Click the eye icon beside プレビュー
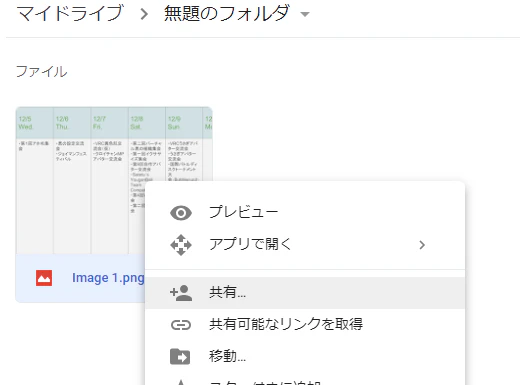The height and width of the screenshot is (385, 520). click(181, 213)
